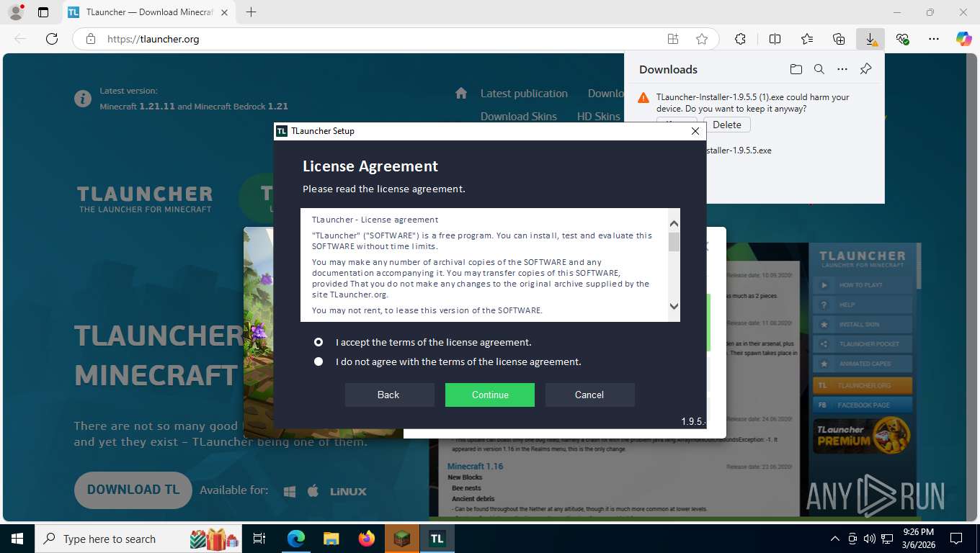
Task: Open Windows Start menu
Action: coord(17,539)
